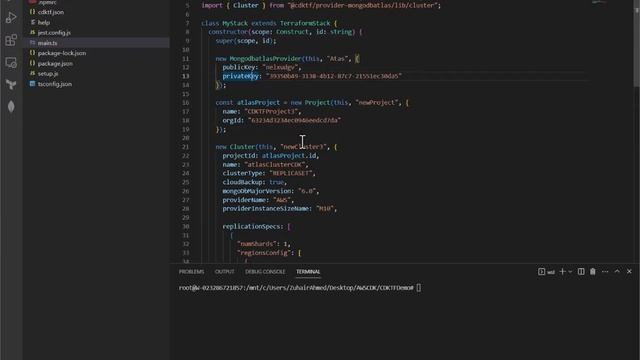Click the wsl terminal profile icon
Image resolution: width=640 pixels, height=360 pixels.
(x=546, y=272)
